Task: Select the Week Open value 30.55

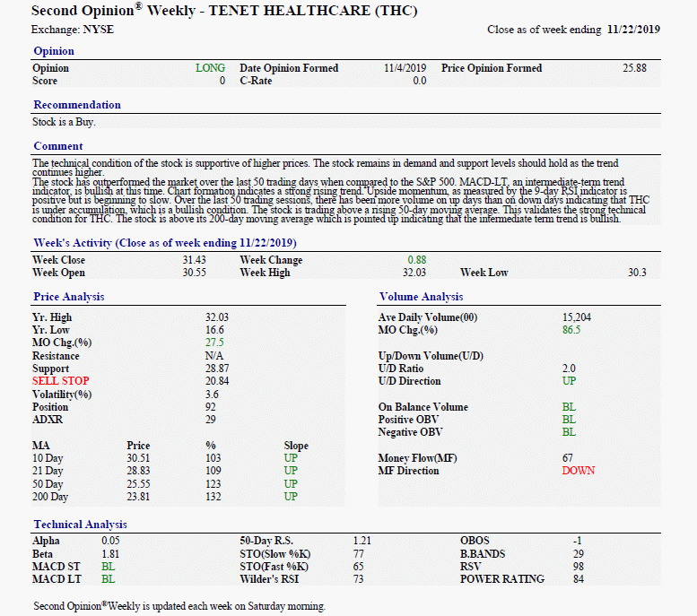Action: [x=194, y=273]
